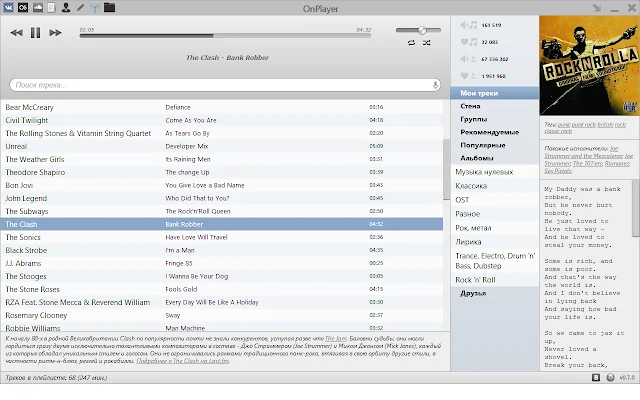Click the heart-person icon beside 1 951 960

click(469, 76)
